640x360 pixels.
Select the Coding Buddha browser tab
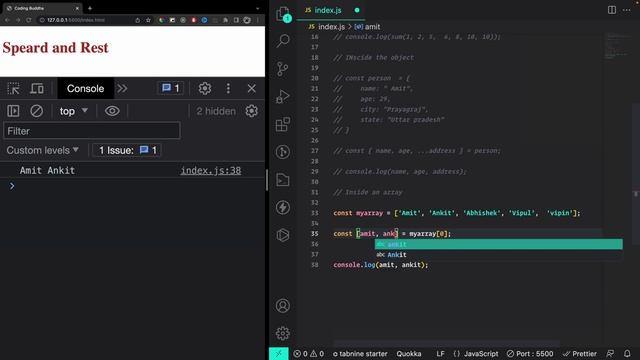[42, 8]
